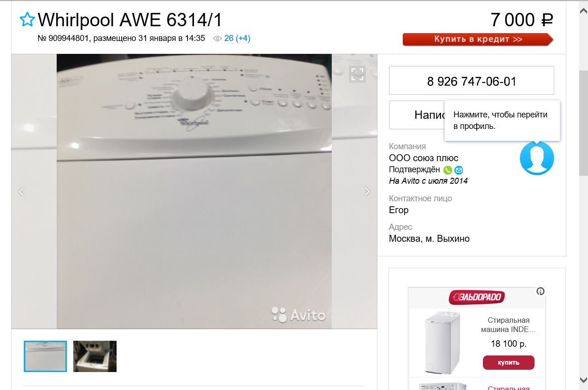588x390 pixels.
Task: Select second open-lid washer thumbnail
Action: [x=95, y=356]
